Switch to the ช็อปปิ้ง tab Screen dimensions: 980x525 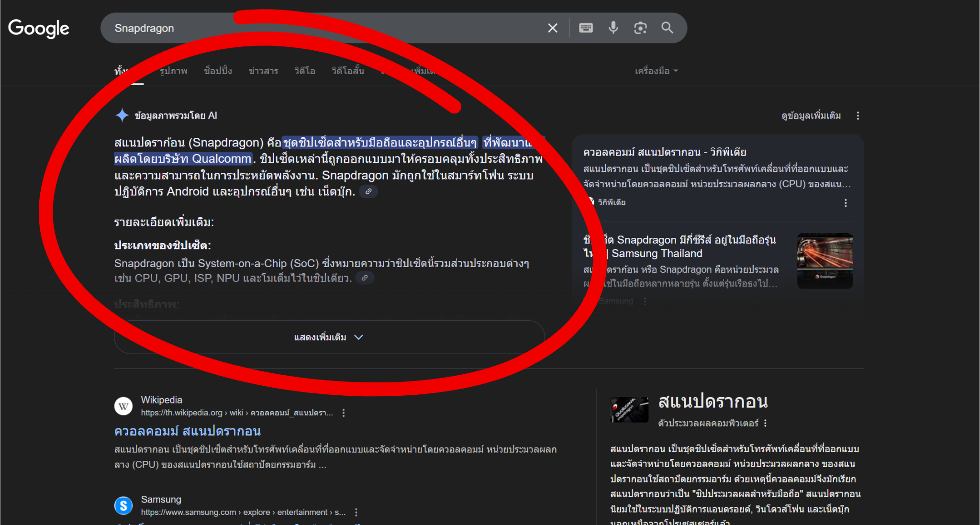[218, 71]
